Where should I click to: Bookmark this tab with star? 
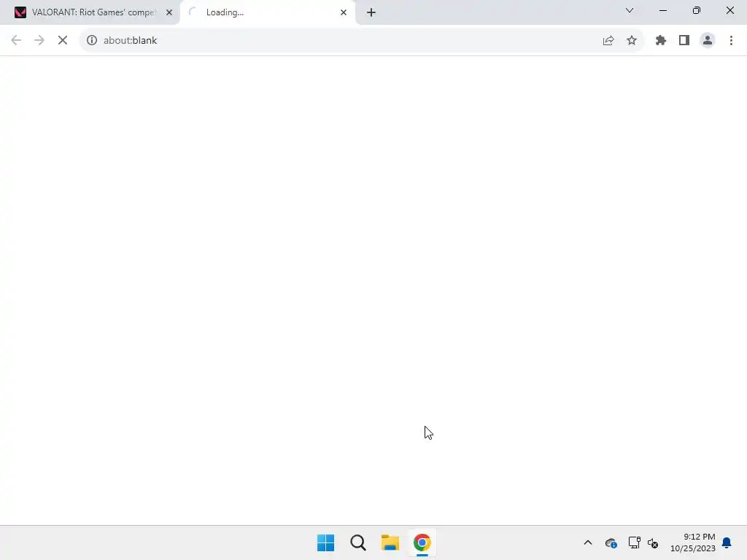coord(632,41)
